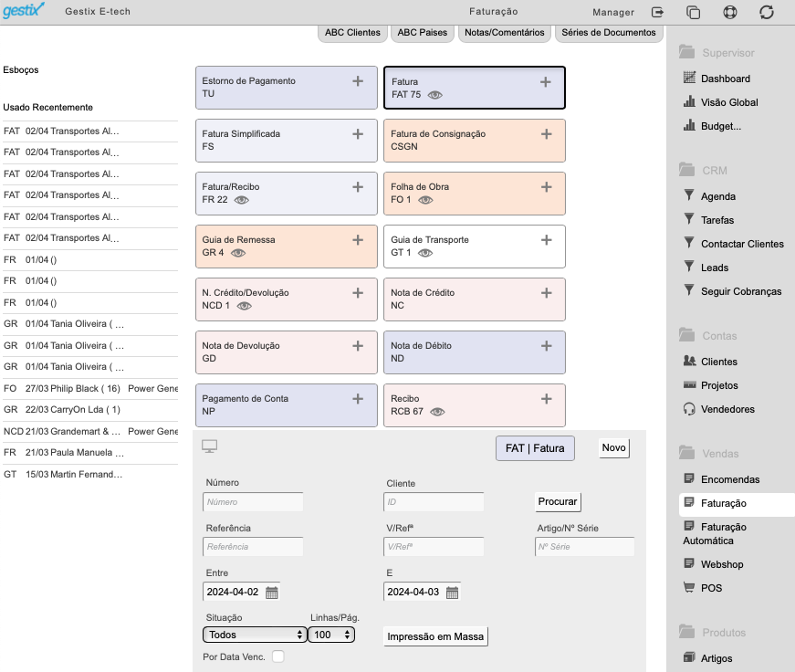
Task: Click the FAT | Fatura button
Action: 535,448
